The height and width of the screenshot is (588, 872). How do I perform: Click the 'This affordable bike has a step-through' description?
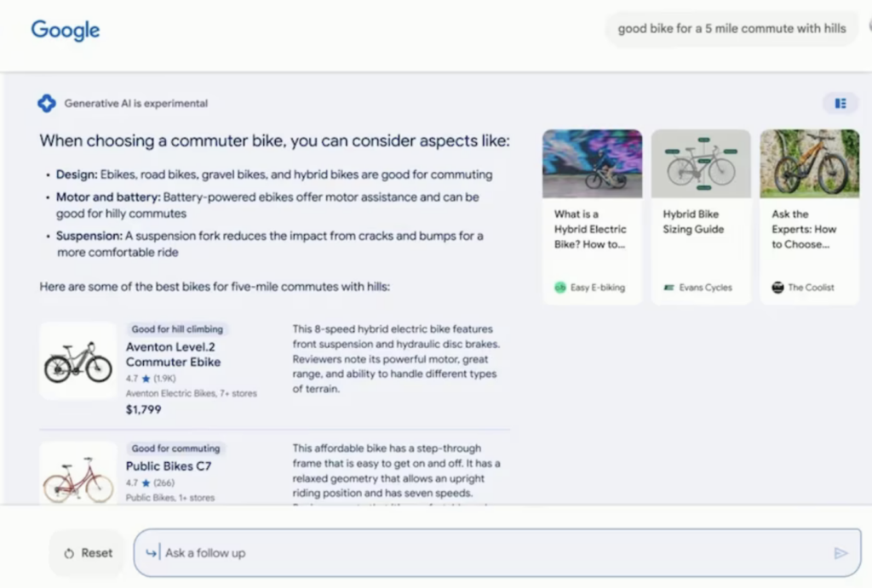tap(397, 471)
